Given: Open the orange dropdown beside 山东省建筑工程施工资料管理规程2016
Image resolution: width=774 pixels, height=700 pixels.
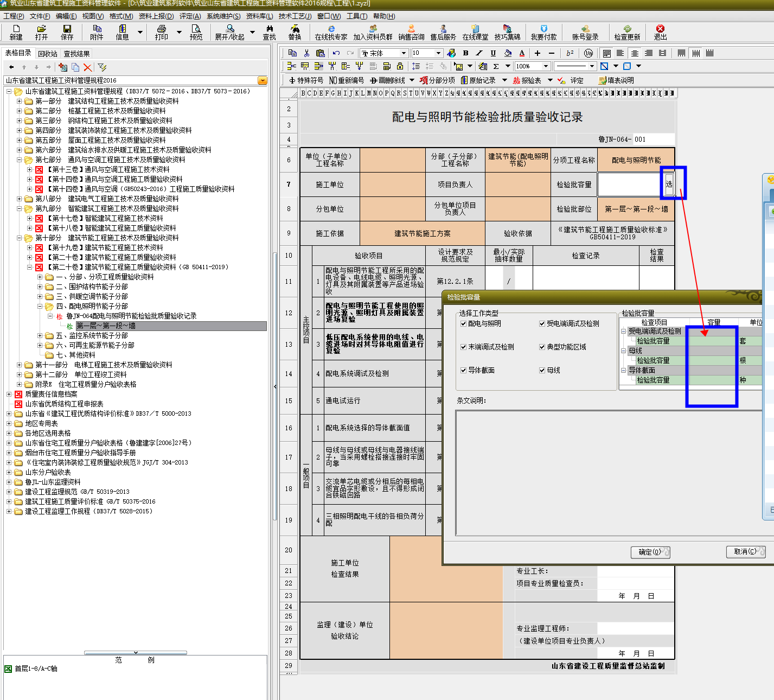Looking at the screenshot, I should (x=263, y=80).
